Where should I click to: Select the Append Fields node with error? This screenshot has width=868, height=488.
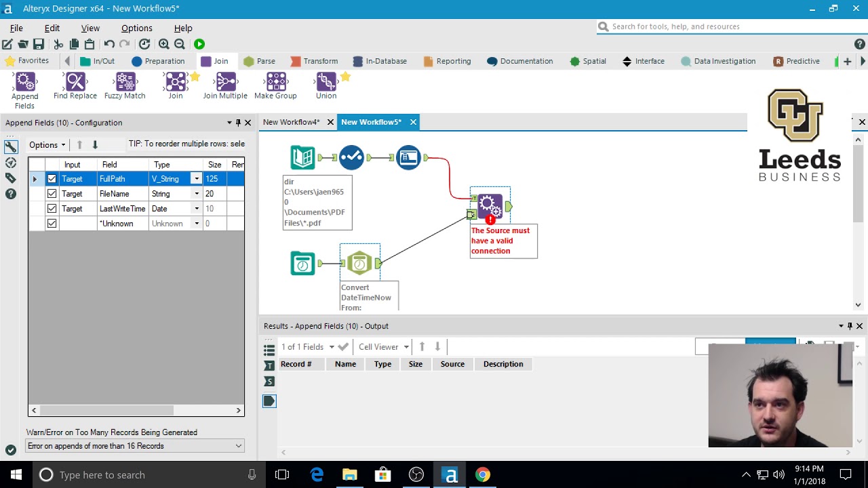pos(490,205)
